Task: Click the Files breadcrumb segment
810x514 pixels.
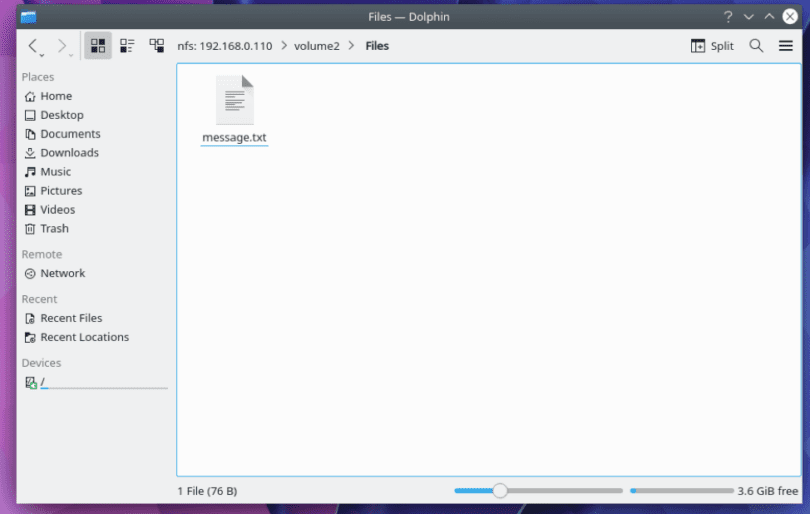Action: point(377,46)
